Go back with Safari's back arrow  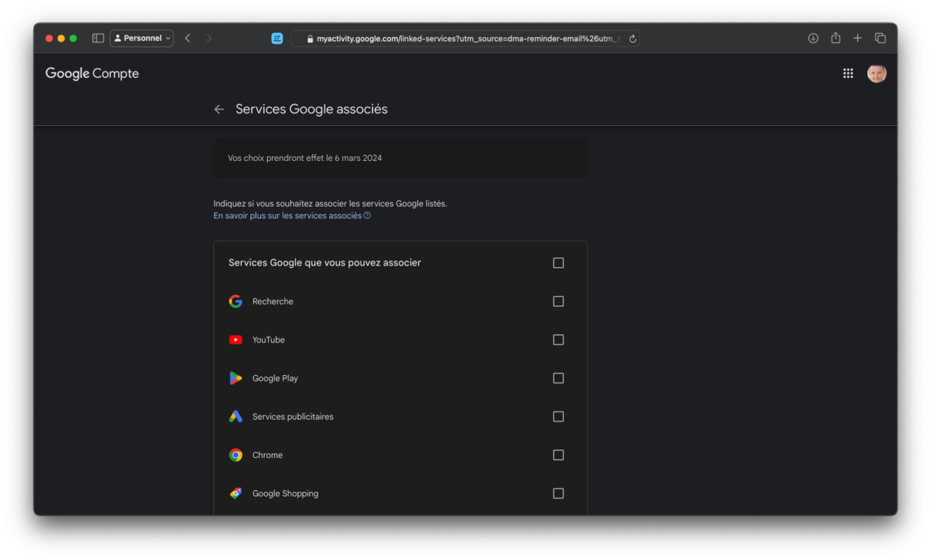pos(188,38)
